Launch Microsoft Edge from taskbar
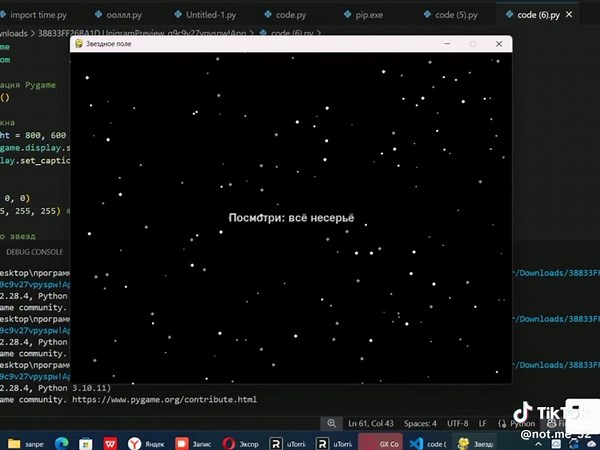 point(61,443)
